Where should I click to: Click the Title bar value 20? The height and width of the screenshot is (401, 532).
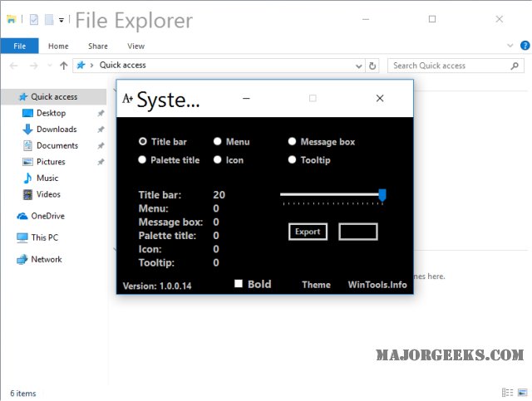(x=219, y=194)
